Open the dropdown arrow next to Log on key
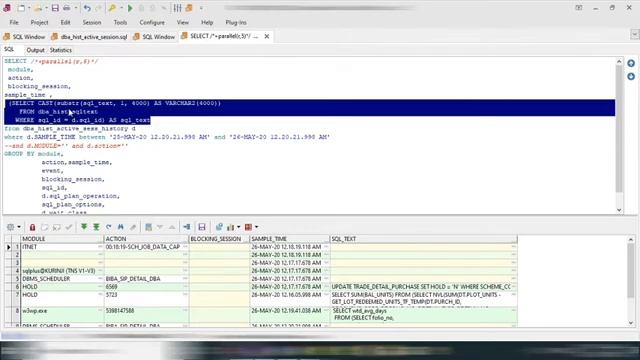Screen dimensions: 640x360 [x=121, y=8]
